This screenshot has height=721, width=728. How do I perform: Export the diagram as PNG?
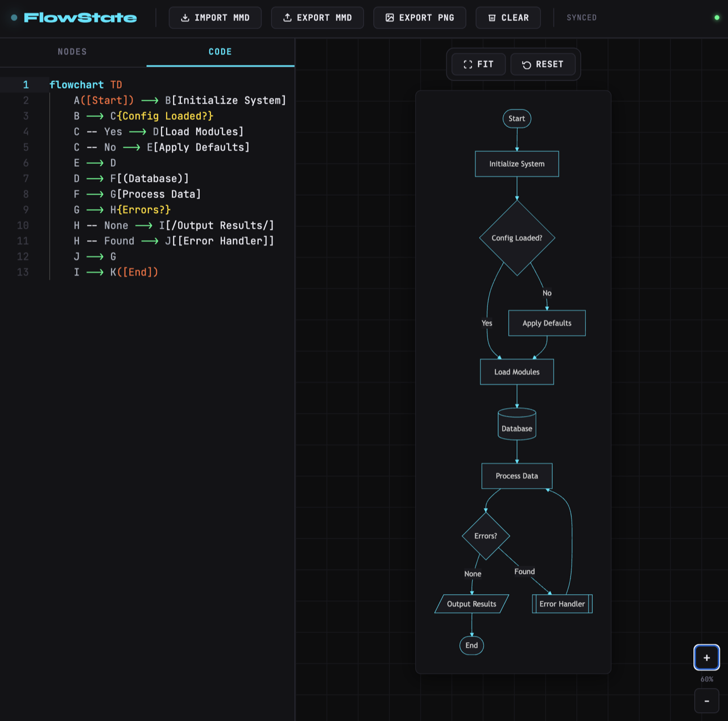point(420,18)
